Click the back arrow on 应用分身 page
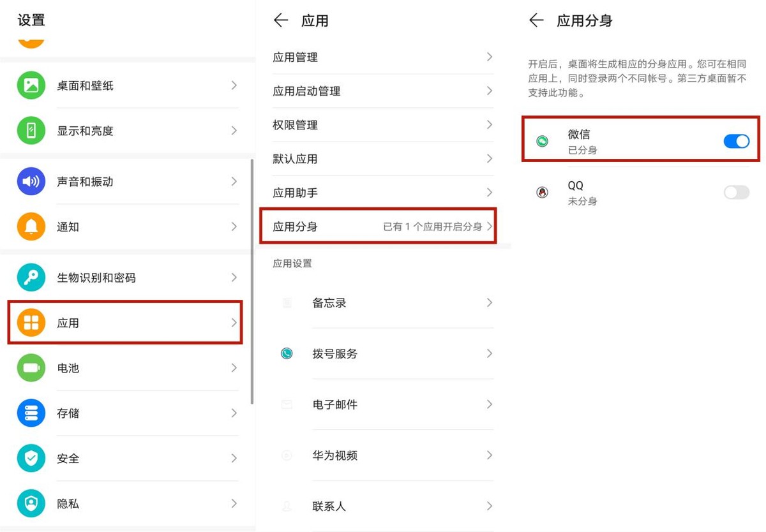Screen dimensions: 766x532 (536, 20)
